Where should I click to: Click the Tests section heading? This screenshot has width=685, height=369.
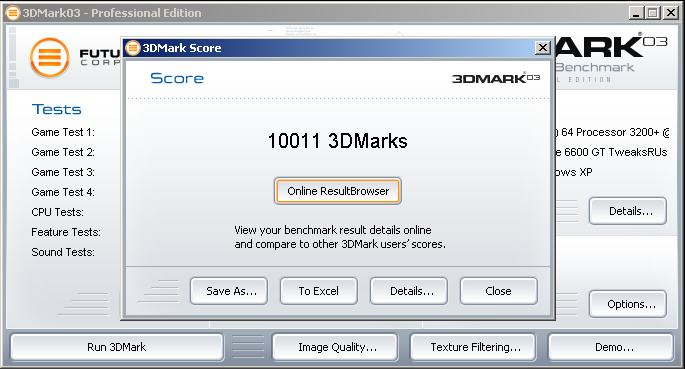56,109
